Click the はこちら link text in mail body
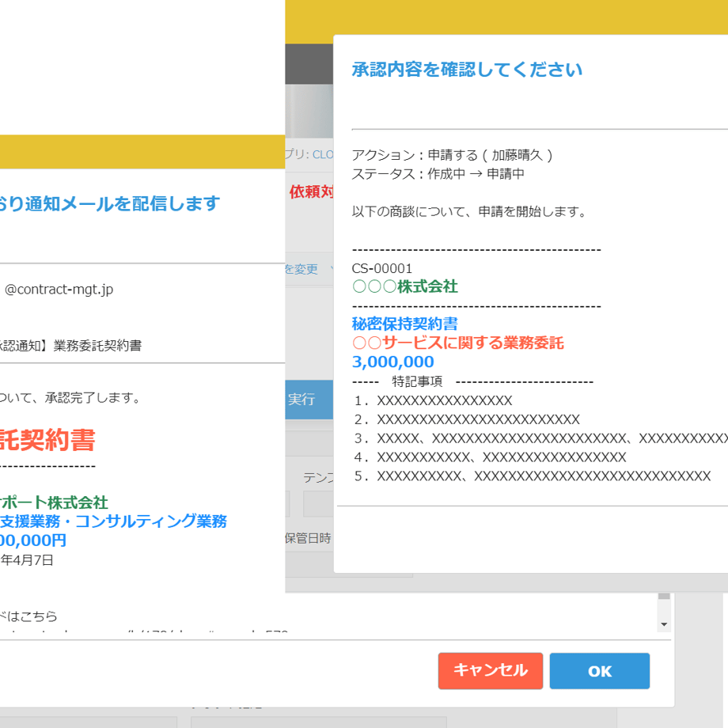Image resolution: width=728 pixels, height=728 pixels. pyautogui.click(x=32, y=616)
